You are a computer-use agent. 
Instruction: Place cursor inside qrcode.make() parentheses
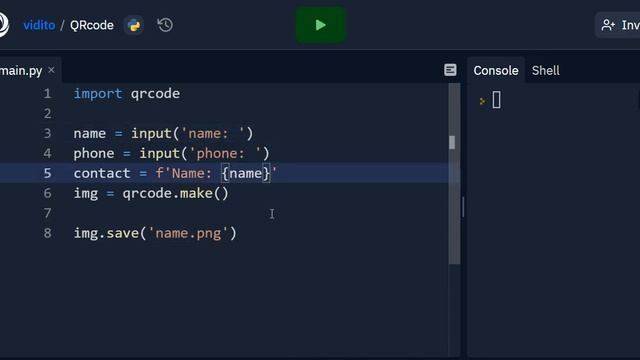tap(221, 193)
